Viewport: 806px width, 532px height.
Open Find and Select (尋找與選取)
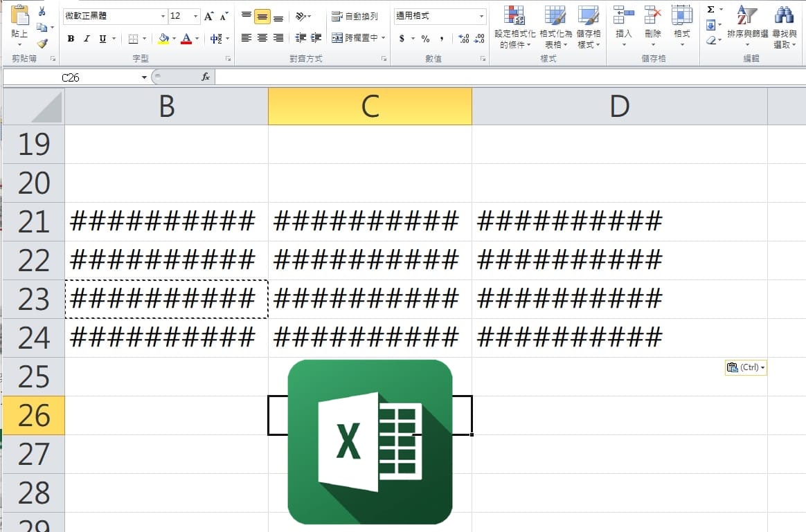tap(785, 27)
